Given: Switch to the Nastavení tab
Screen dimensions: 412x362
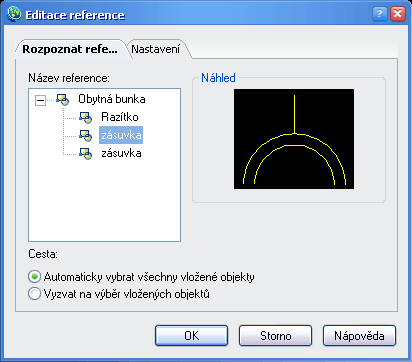Looking at the screenshot, I should click(156, 49).
